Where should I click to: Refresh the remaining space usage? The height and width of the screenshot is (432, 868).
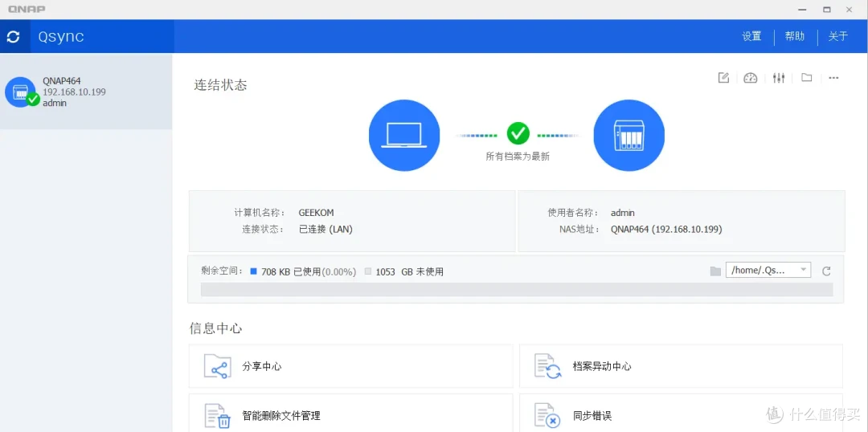tap(826, 271)
